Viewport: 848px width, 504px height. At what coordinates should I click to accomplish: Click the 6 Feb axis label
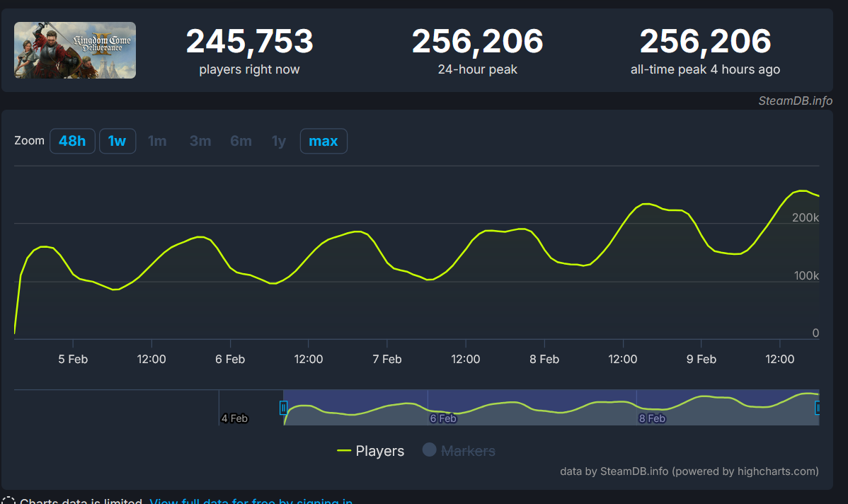point(230,359)
